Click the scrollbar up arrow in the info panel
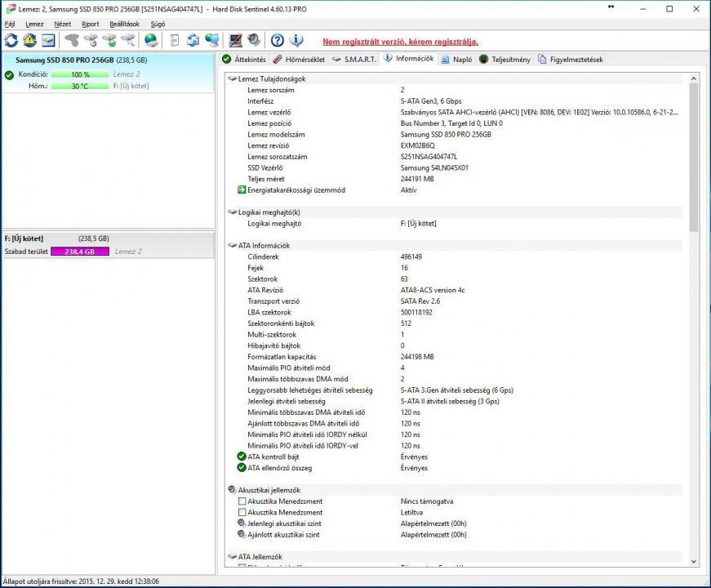The width and height of the screenshot is (711, 588). [x=693, y=78]
